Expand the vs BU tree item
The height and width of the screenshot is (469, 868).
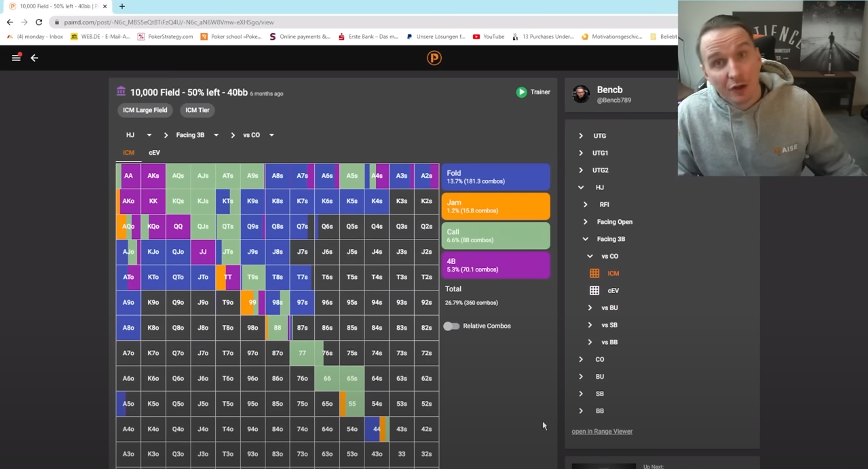(590, 308)
